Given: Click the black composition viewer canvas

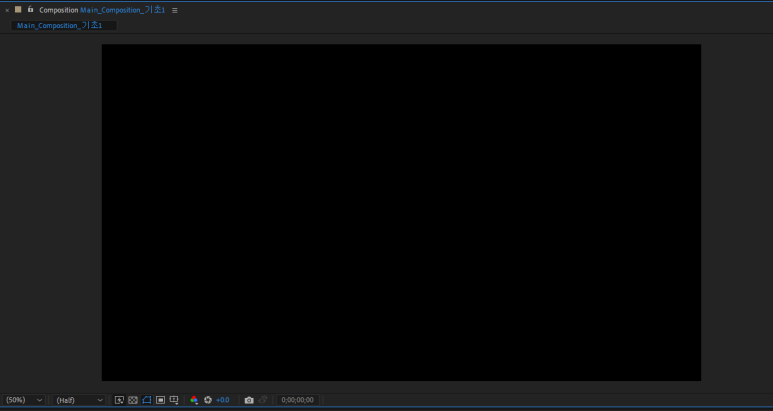Looking at the screenshot, I should click(x=401, y=212).
